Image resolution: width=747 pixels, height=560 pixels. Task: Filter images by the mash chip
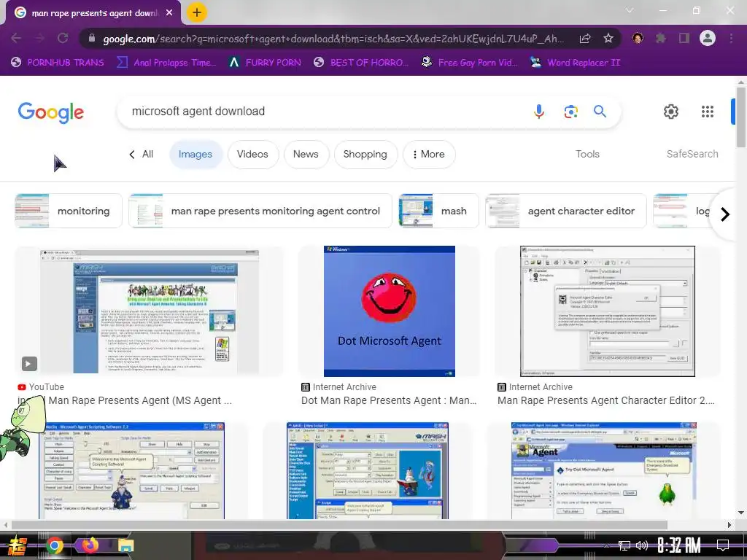tap(438, 211)
